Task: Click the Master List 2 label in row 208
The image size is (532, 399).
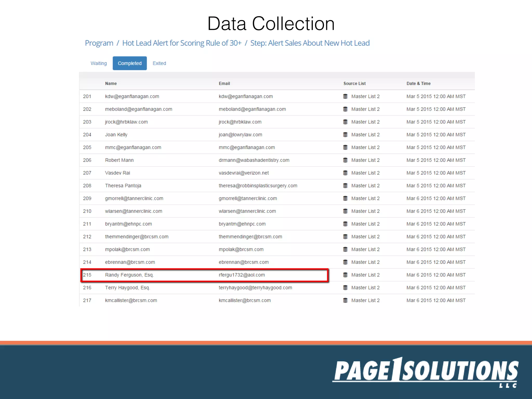Action: click(x=365, y=185)
